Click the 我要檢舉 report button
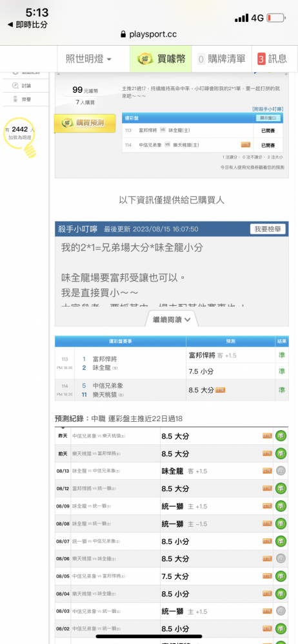Viewport: 298px width, 644px height. point(268,229)
